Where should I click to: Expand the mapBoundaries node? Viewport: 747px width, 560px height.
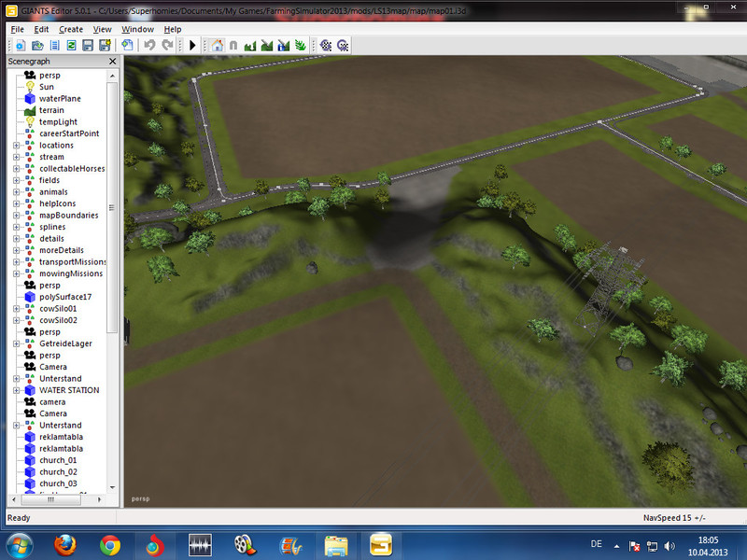pyautogui.click(x=16, y=216)
